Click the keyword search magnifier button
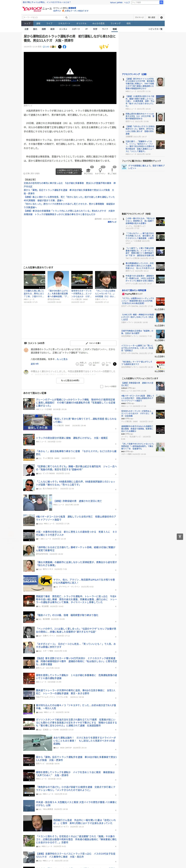 66,18
